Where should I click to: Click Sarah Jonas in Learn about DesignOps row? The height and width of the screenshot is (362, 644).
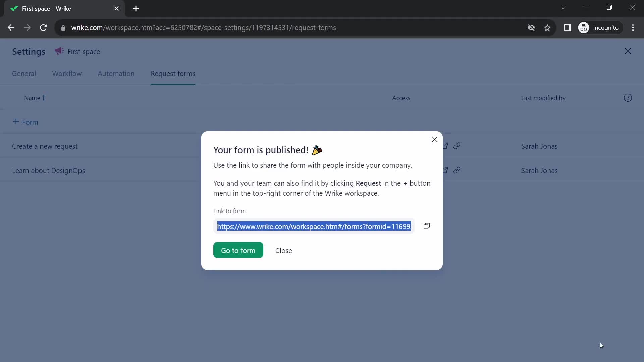click(539, 171)
